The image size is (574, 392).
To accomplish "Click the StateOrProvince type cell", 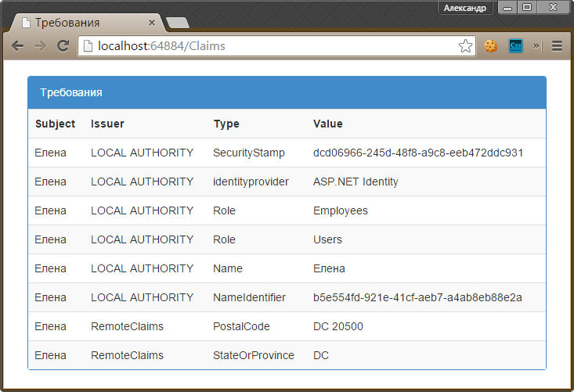I will pos(253,355).
